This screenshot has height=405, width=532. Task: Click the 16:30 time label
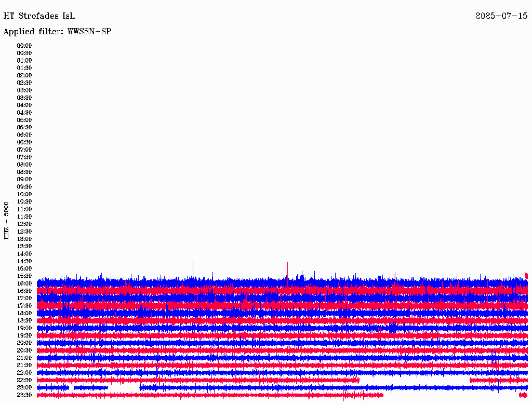click(x=24, y=291)
